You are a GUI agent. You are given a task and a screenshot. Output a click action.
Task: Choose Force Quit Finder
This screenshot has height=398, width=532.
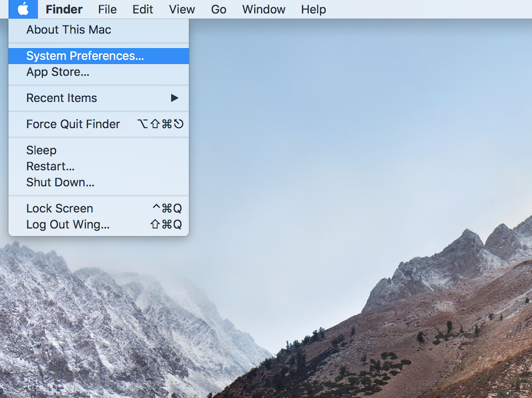tap(99, 124)
